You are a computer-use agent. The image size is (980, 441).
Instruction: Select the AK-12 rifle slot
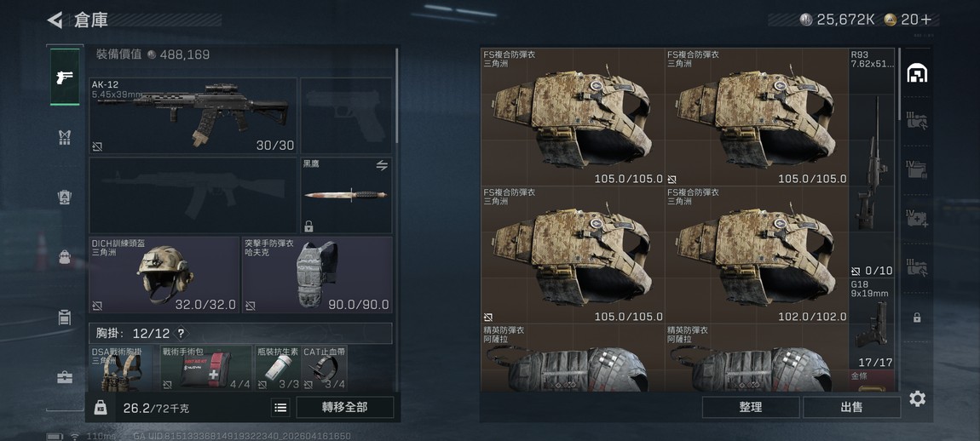click(x=193, y=116)
